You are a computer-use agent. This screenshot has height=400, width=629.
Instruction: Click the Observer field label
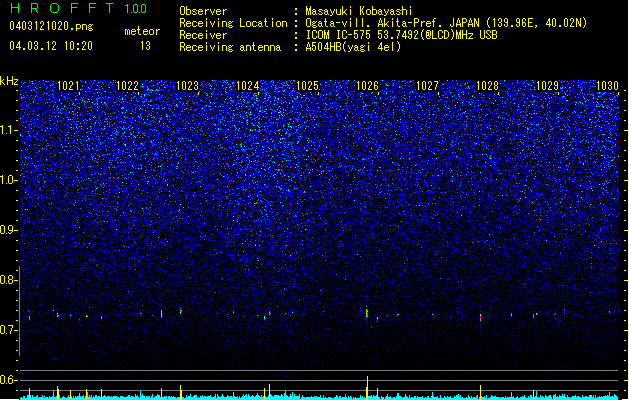(203, 11)
